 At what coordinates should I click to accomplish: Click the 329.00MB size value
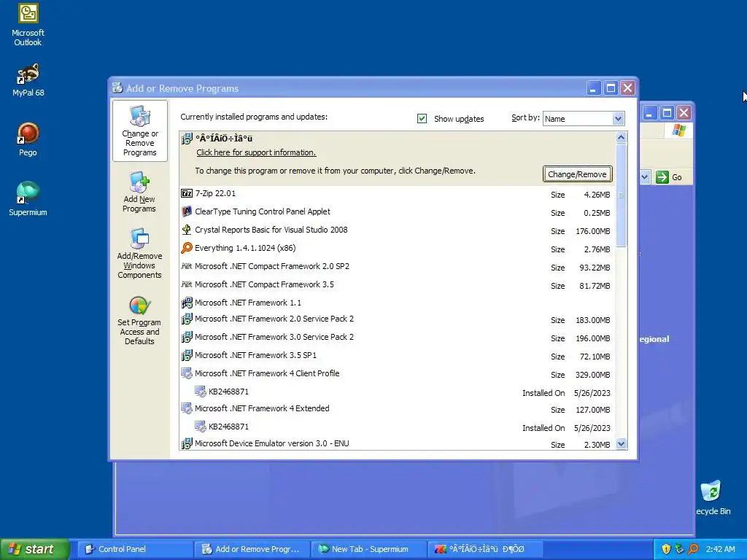coord(592,376)
